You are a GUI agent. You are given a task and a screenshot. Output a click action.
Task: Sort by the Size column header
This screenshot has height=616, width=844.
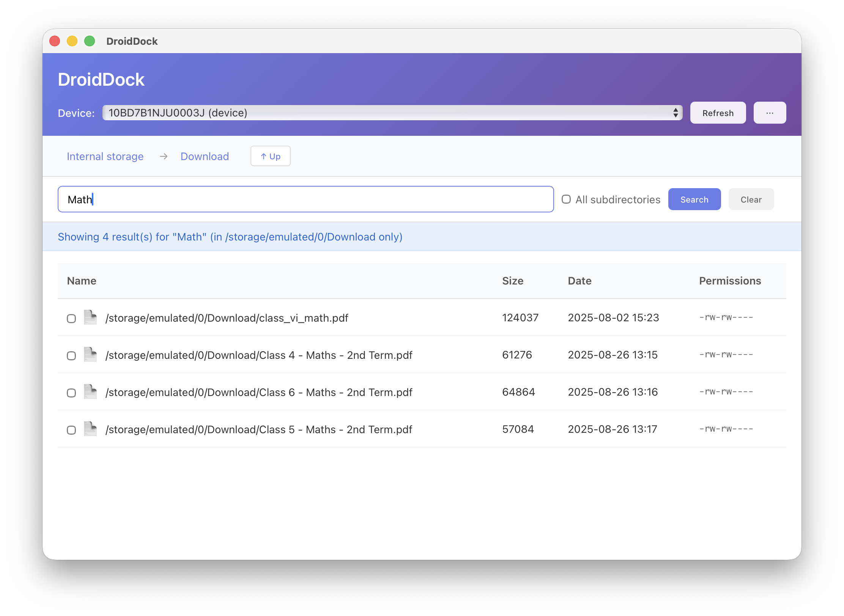[x=512, y=281]
